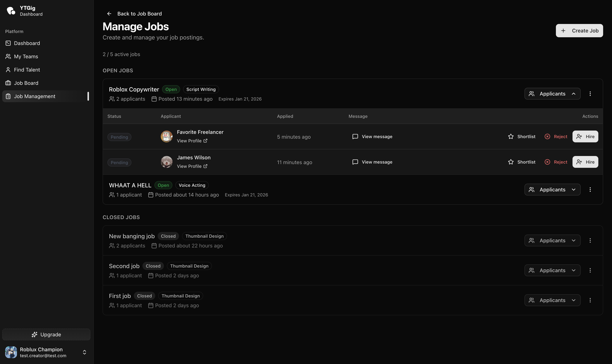Screen dimensions: 612x364
Task: Collapse Roblox Copywriter Applicants list
Action: coord(552,94)
